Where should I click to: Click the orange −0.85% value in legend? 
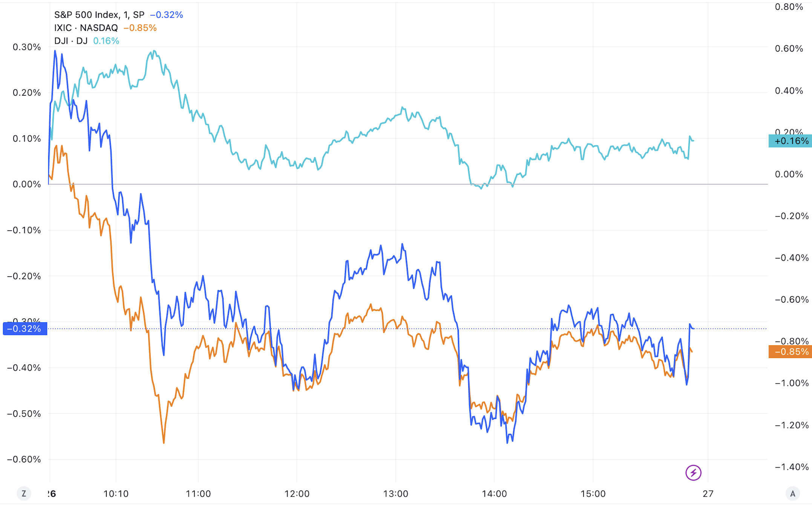pyautogui.click(x=140, y=28)
